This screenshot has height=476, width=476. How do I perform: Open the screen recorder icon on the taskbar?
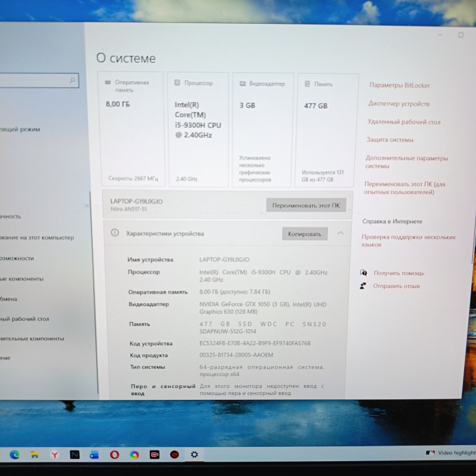tap(154, 455)
